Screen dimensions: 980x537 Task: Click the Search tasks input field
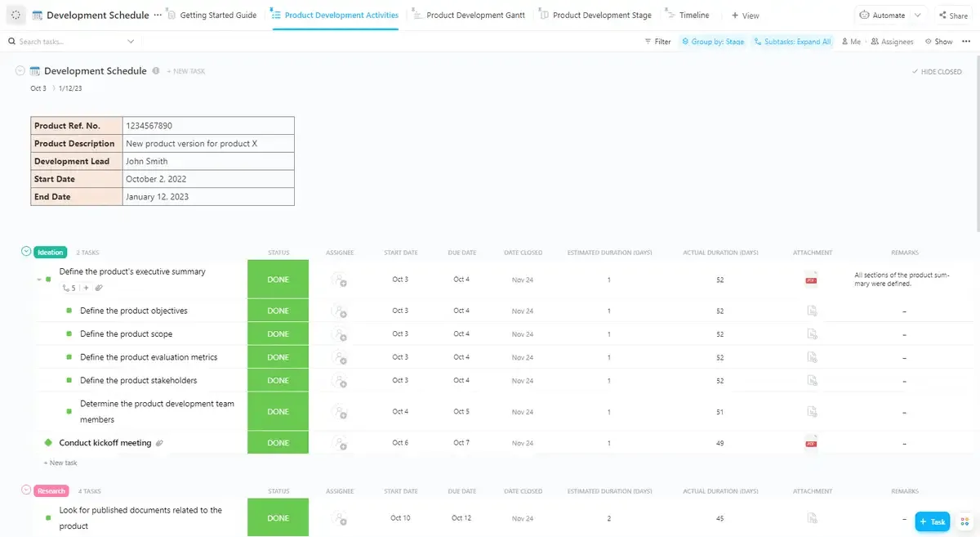(x=71, y=42)
